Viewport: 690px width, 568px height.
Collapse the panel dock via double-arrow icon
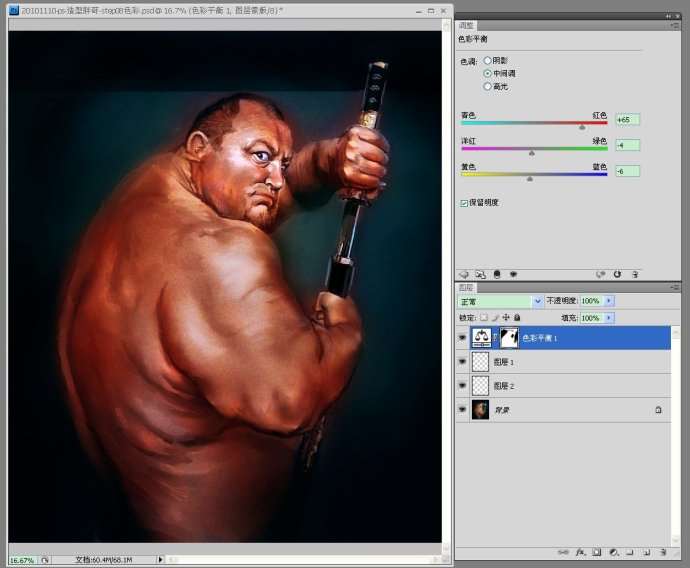point(668,16)
